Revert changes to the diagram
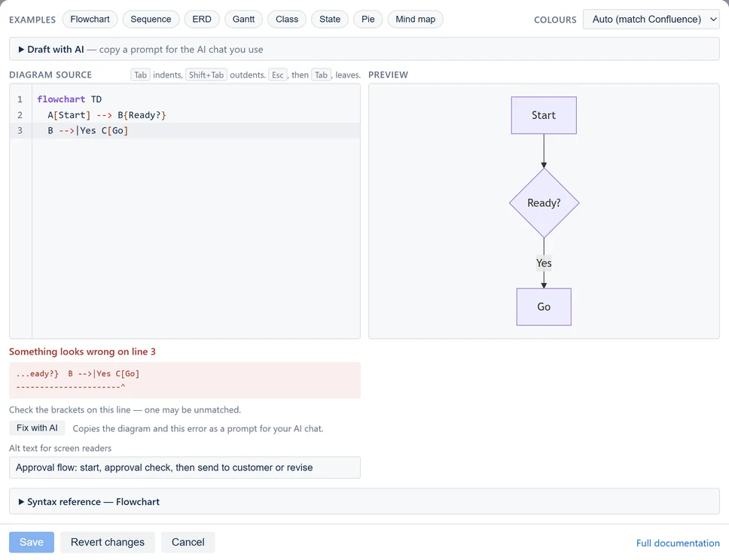 click(108, 543)
